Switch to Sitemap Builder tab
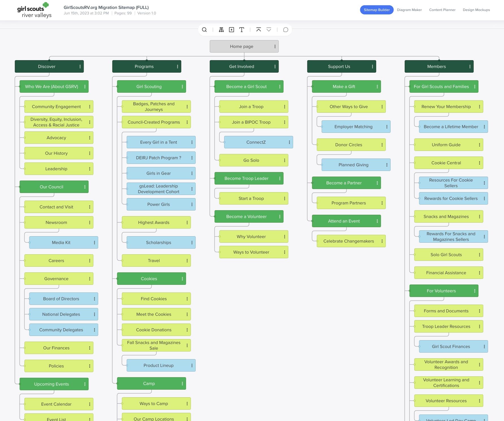The height and width of the screenshot is (421, 504). pyautogui.click(x=377, y=10)
